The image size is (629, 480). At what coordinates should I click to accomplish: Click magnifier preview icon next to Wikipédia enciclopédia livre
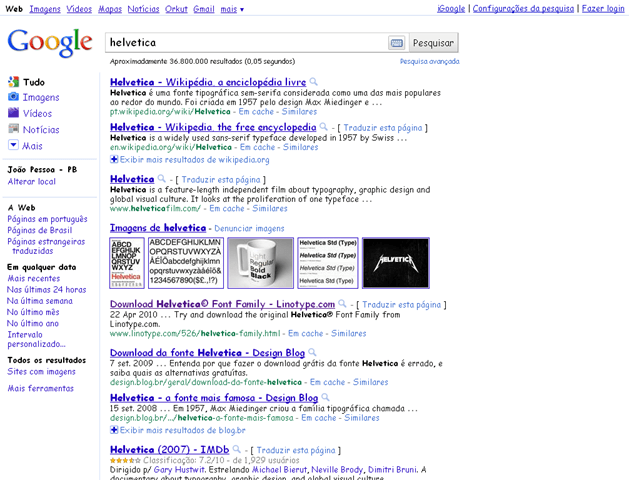pyautogui.click(x=314, y=82)
